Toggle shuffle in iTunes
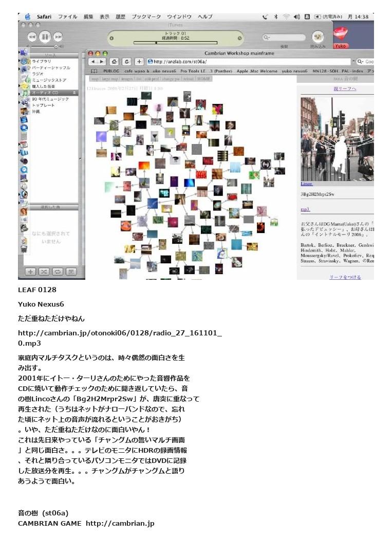 [44, 272]
